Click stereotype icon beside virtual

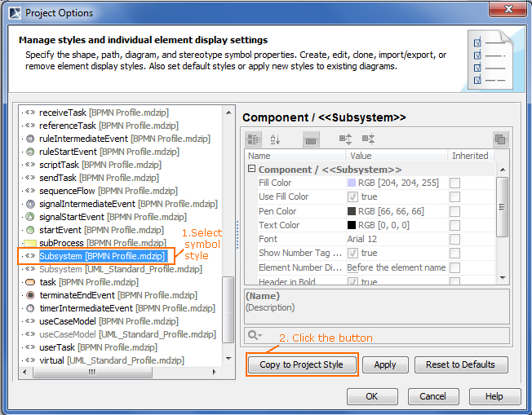click(x=30, y=360)
